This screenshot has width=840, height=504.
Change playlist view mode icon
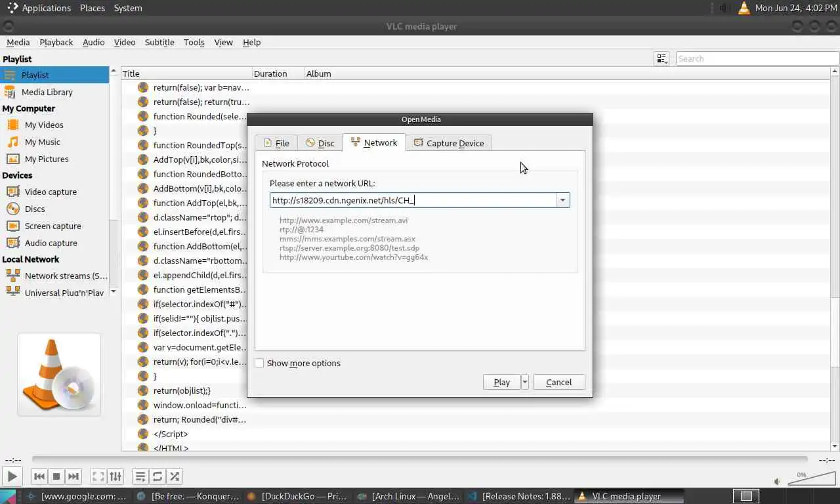click(x=661, y=58)
